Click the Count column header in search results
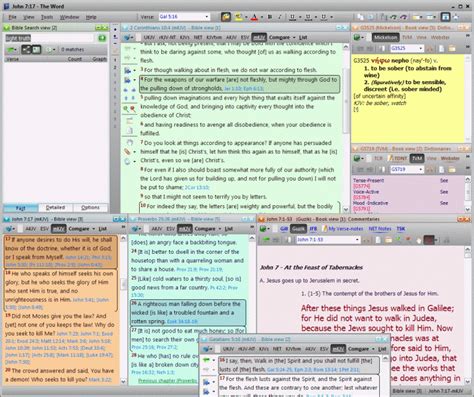Viewport: 474px width, 397px height. [x=74, y=59]
